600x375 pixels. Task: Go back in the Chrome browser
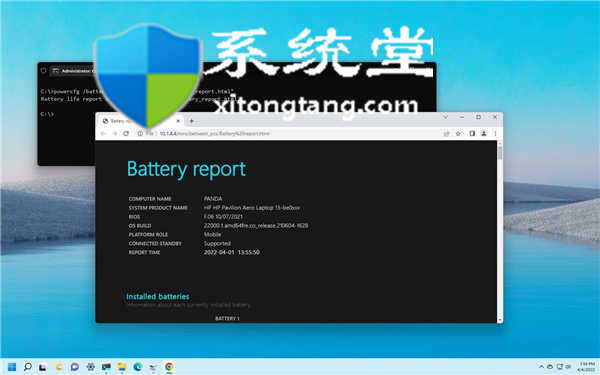click(x=103, y=134)
